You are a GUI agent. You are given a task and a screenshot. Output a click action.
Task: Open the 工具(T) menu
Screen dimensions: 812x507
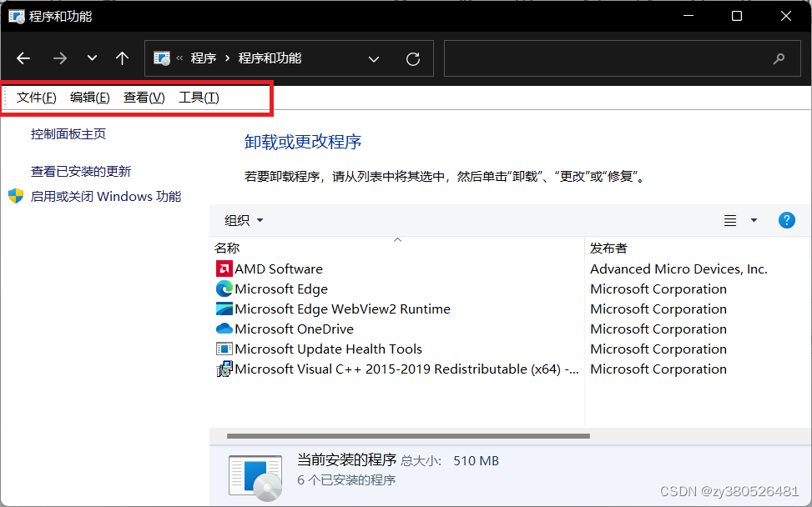pyautogui.click(x=199, y=98)
